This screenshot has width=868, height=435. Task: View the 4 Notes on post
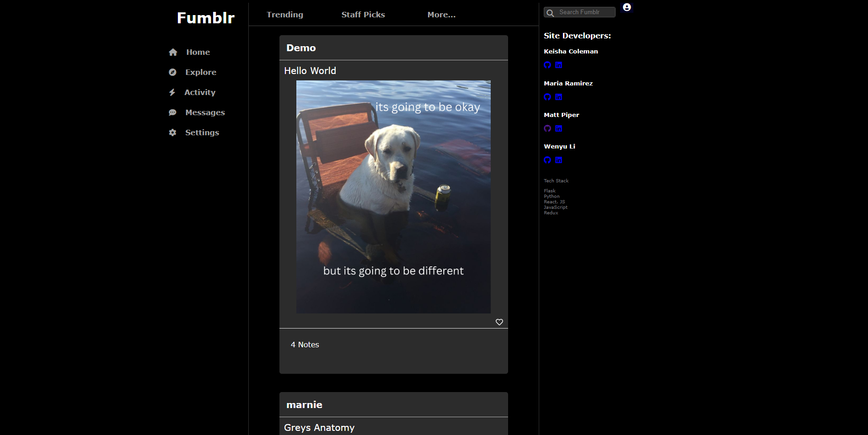point(305,345)
